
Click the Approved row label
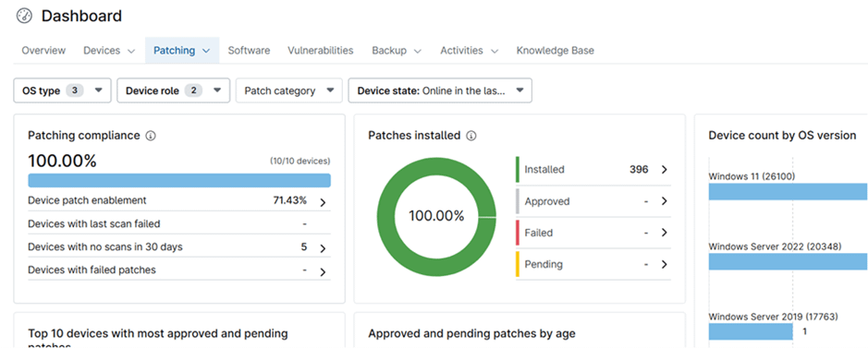pyautogui.click(x=547, y=201)
